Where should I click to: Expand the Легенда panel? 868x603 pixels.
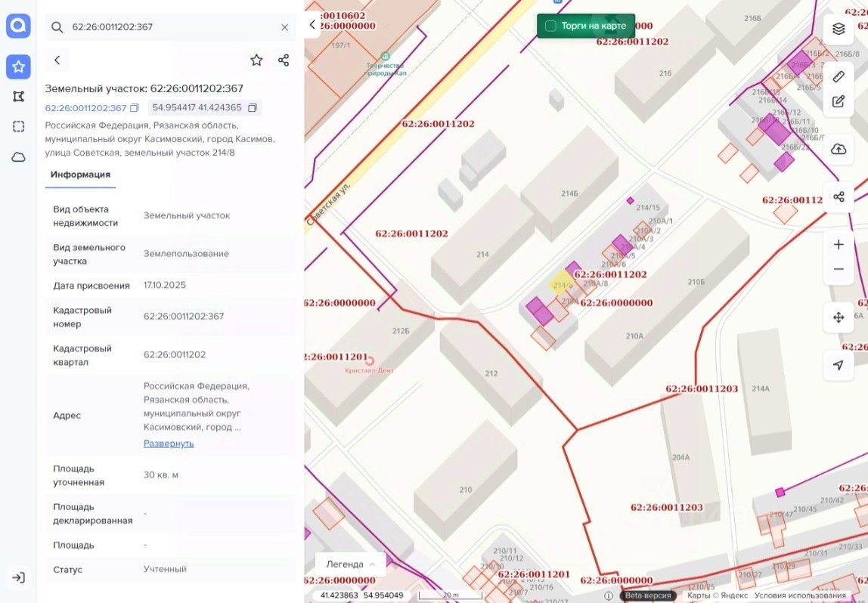click(350, 564)
